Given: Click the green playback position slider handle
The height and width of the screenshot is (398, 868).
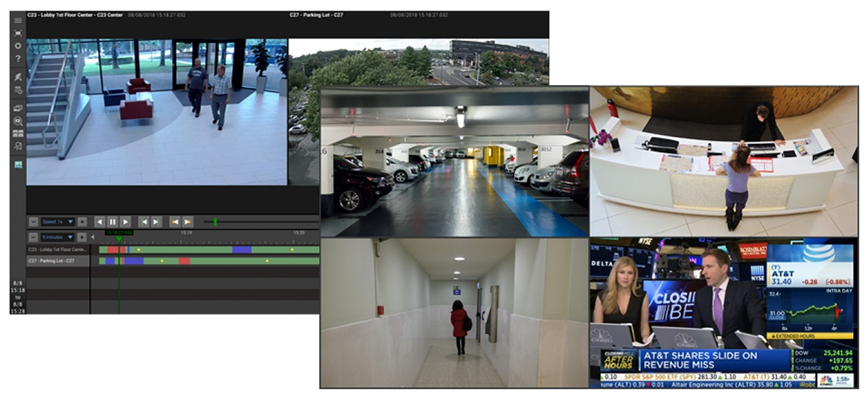Looking at the screenshot, I should tap(215, 221).
